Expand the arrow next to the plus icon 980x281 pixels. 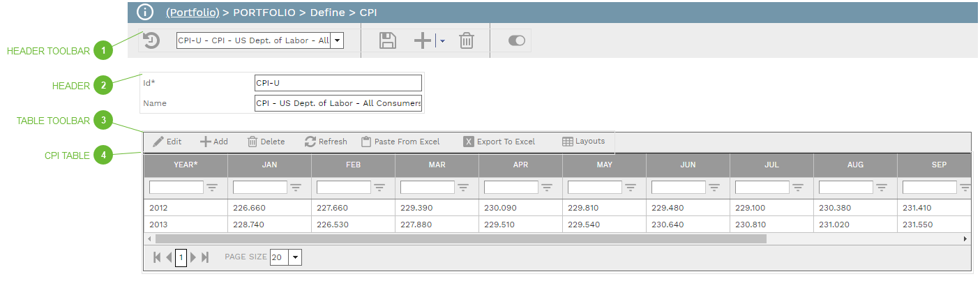tap(441, 41)
